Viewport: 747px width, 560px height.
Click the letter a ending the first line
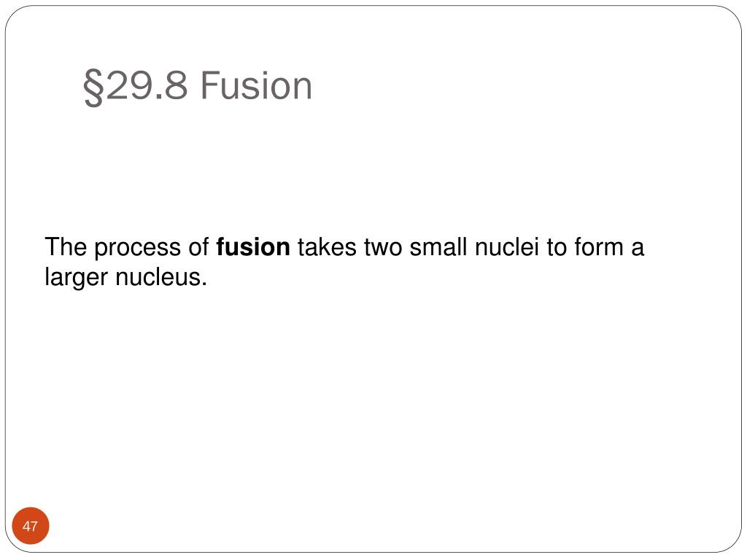(x=638, y=249)
